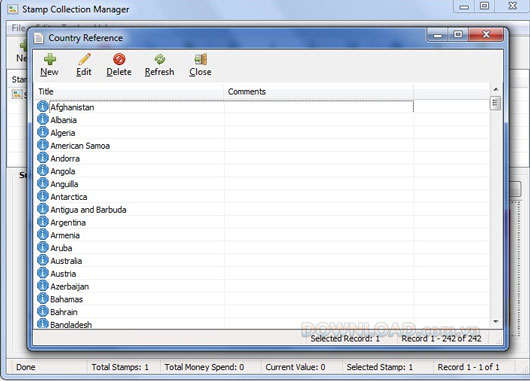The image size is (530, 381).
Task: Click the Comments column header
Action: 319,92
